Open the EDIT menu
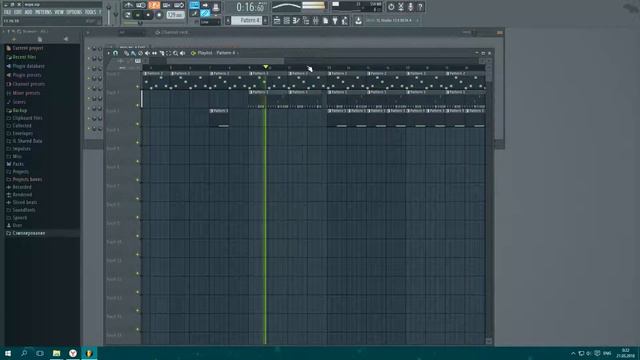The height and width of the screenshot is (360, 640). (18, 12)
